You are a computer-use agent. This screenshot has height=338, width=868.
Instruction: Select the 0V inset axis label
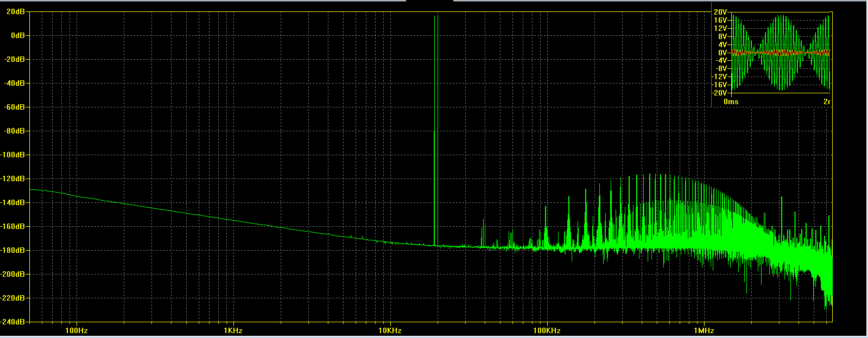click(723, 53)
